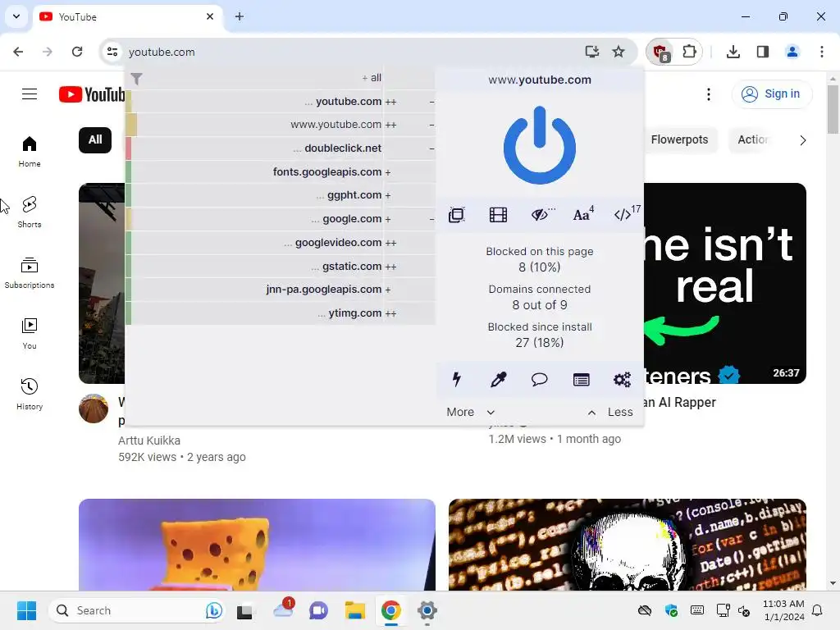Open the Arttu Kuikka channel link
This screenshot has height=630, width=840.
pyautogui.click(x=149, y=441)
